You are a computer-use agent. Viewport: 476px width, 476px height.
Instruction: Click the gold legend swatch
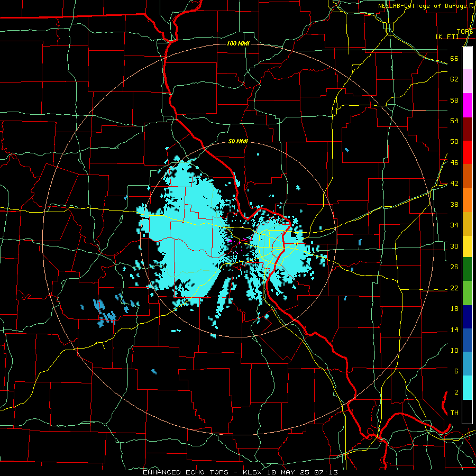point(467,224)
